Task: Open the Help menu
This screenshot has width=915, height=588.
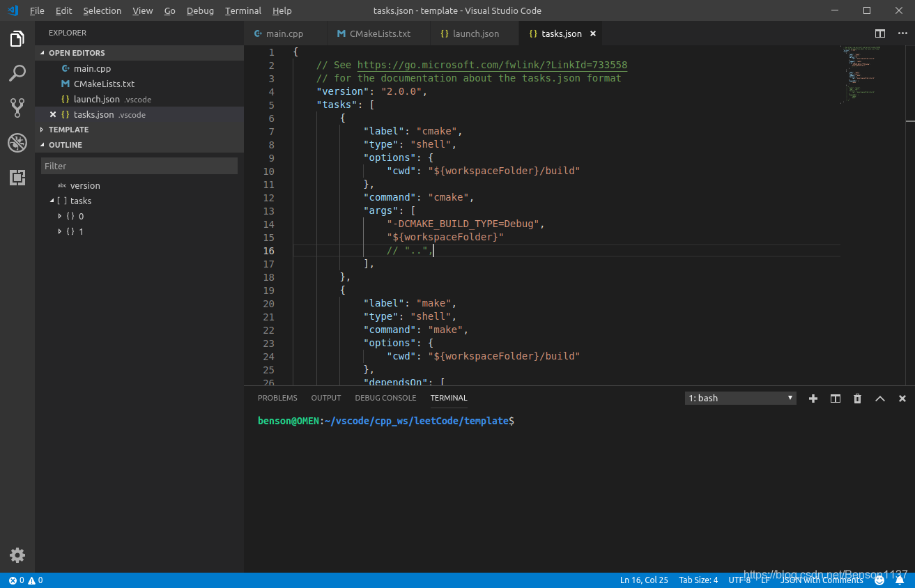Action: [x=282, y=10]
